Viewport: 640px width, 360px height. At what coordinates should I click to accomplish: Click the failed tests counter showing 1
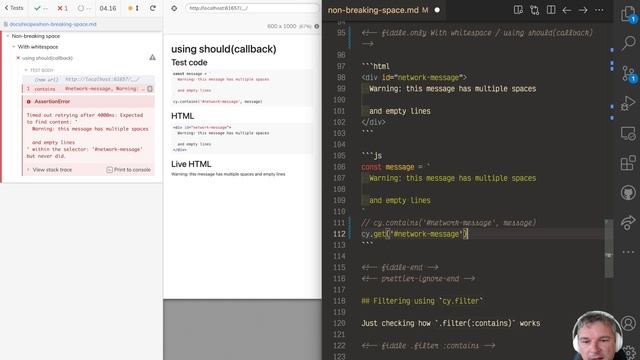coord(62,8)
